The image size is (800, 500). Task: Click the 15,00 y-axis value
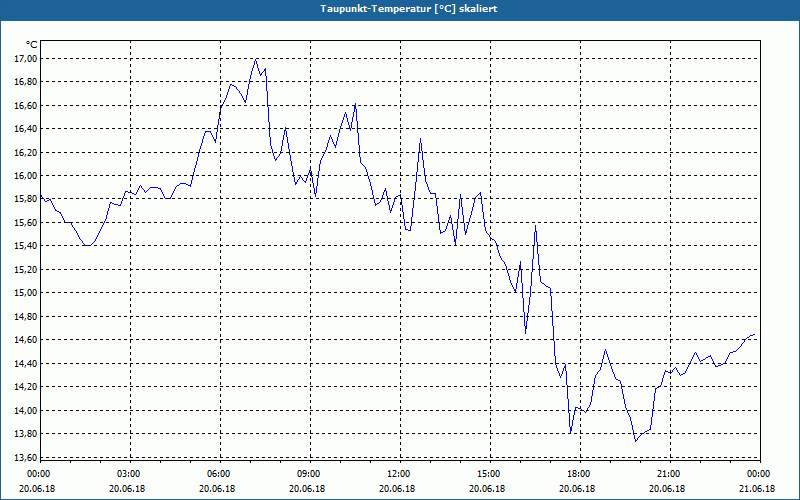coord(26,293)
